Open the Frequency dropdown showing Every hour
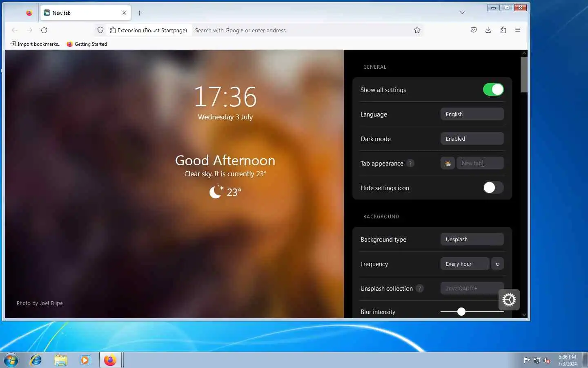The width and height of the screenshot is (588, 368). [x=465, y=264]
